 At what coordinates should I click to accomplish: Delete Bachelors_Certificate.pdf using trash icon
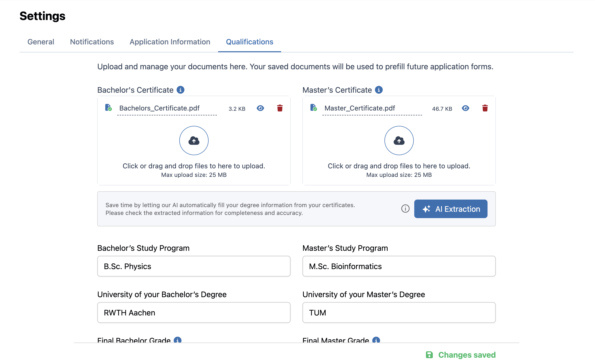tap(280, 108)
